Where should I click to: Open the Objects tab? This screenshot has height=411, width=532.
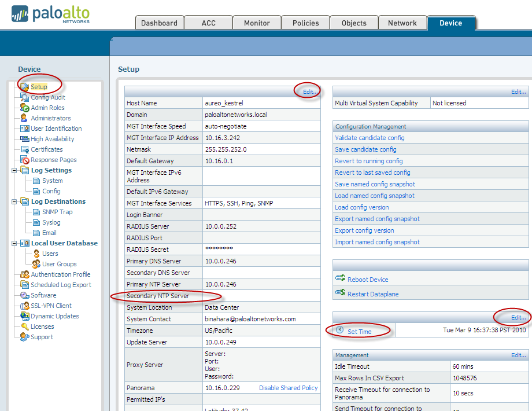[x=354, y=23]
